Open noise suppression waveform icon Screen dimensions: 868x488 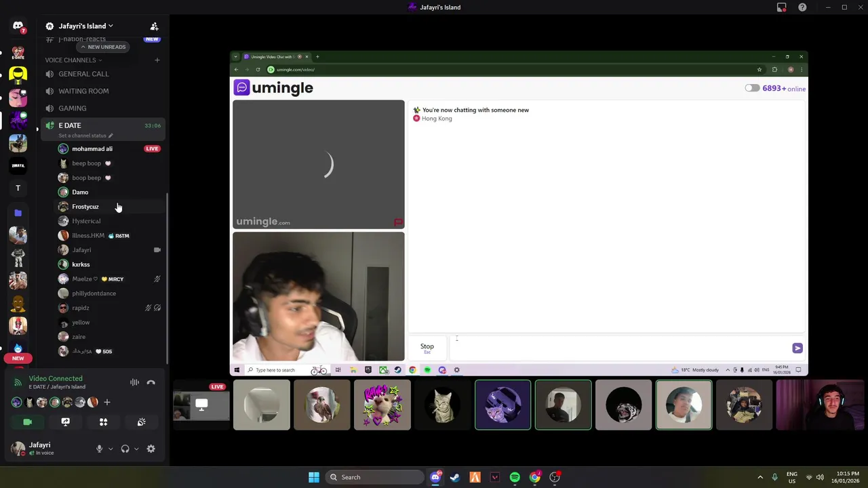[134, 382]
